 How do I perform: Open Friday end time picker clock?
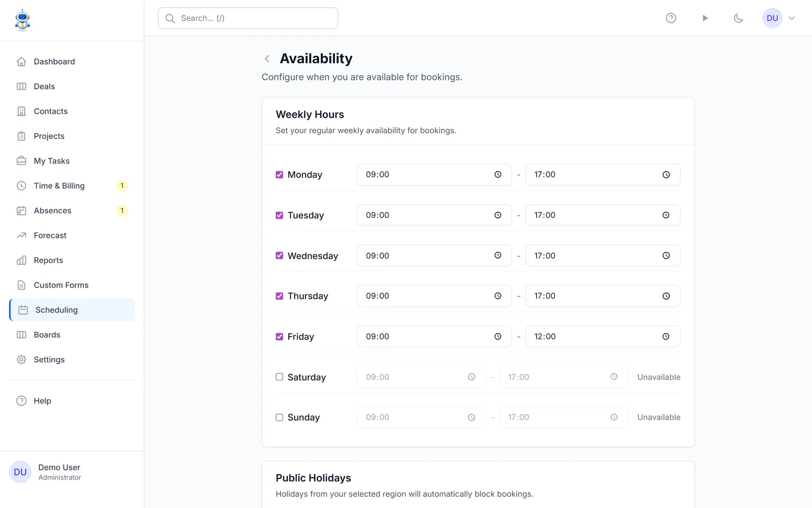pos(666,337)
